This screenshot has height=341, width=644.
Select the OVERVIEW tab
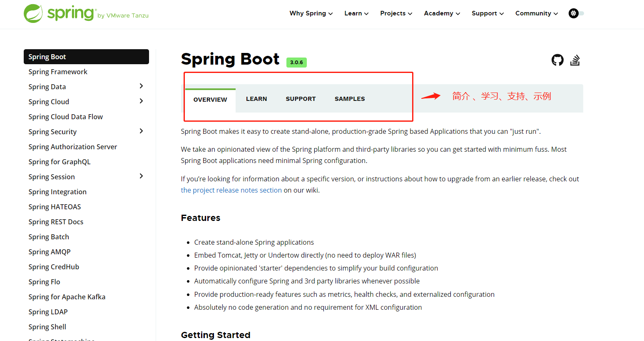(210, 100)
